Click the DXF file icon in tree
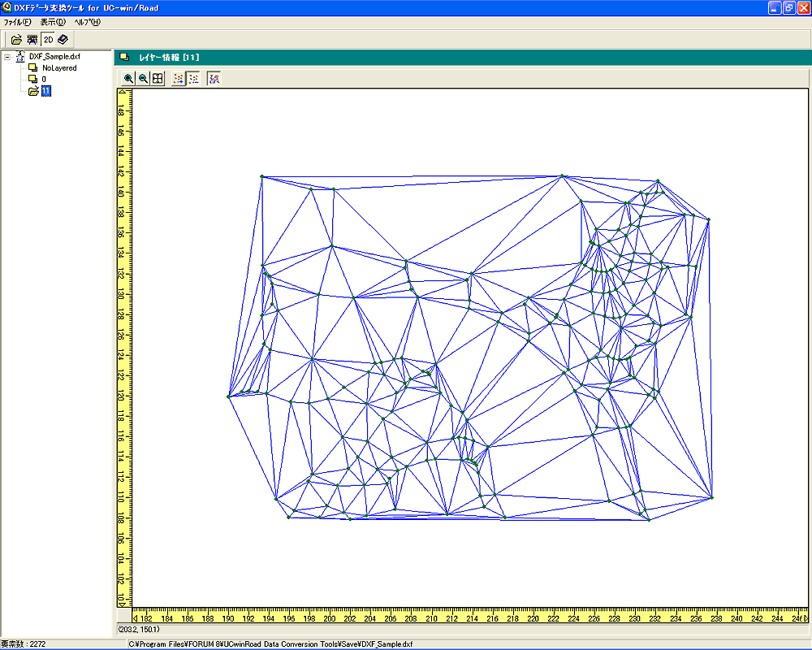Image resolution: width=812 pixels, height=650 pixels. pos(21,57)
